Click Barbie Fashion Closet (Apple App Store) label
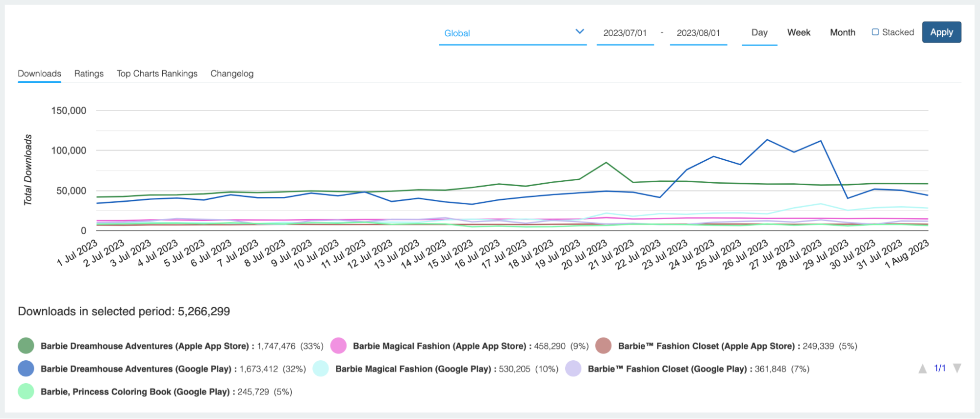The image size is (980, 419). [706, 346]
